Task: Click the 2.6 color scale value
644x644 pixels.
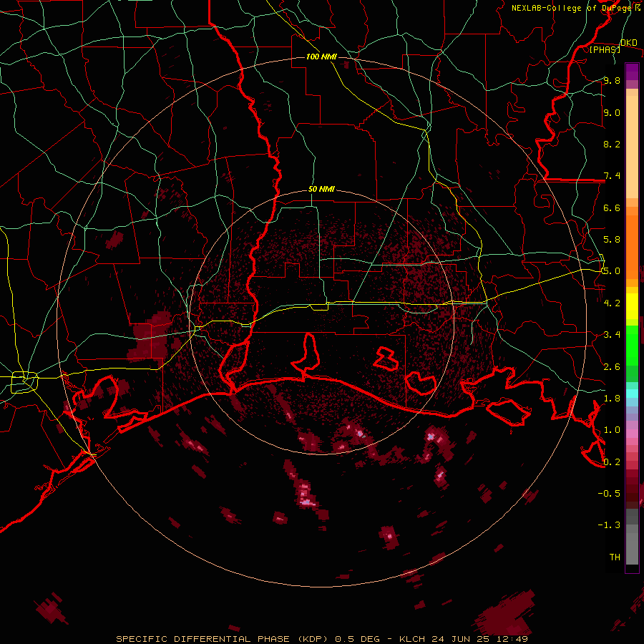Action: pyautogui.click(x=612, y=367)
